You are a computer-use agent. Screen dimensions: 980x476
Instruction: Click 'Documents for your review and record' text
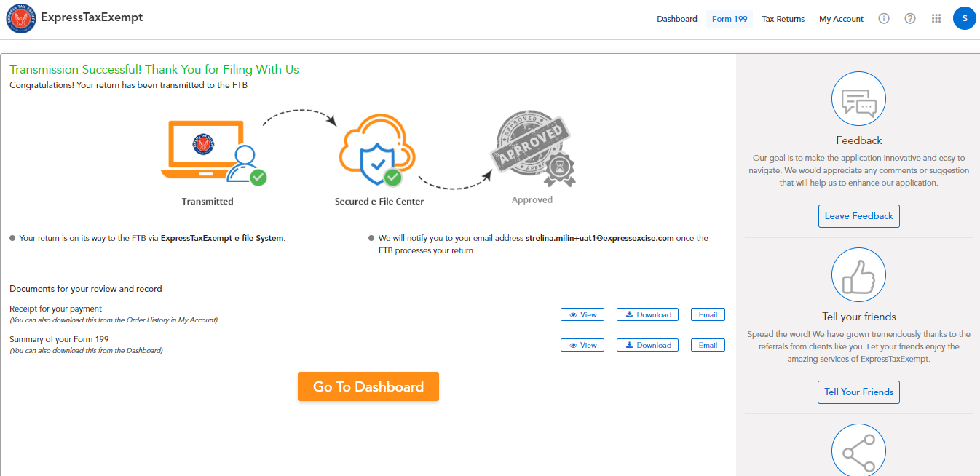coord(86,289)
